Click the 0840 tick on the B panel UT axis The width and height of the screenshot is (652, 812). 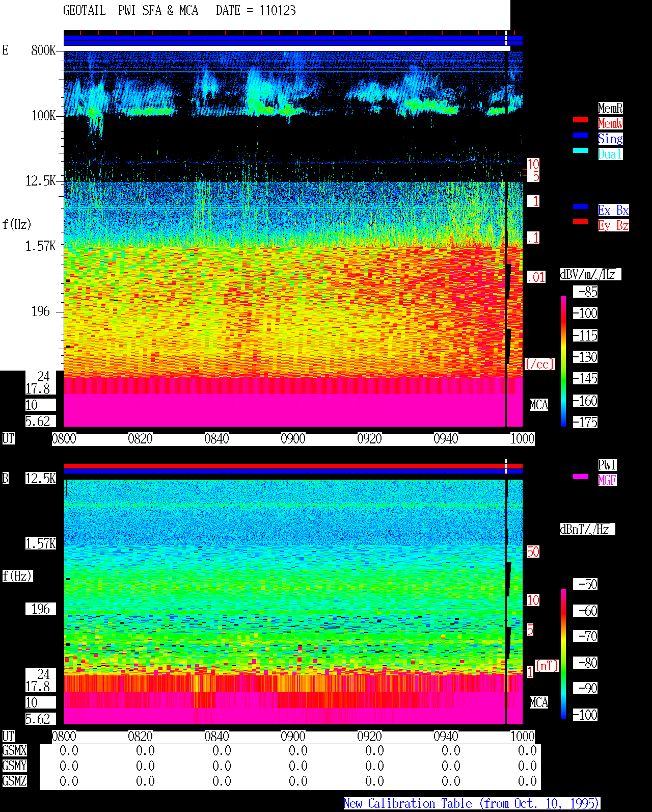217,736
